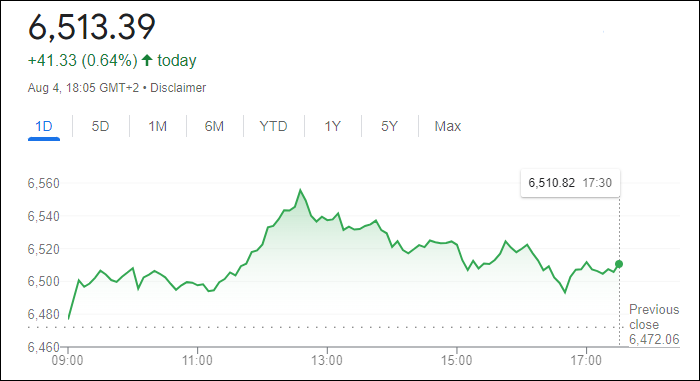Open the Disclaimer link
Screen dimensions: 700x381
[178, 88]
